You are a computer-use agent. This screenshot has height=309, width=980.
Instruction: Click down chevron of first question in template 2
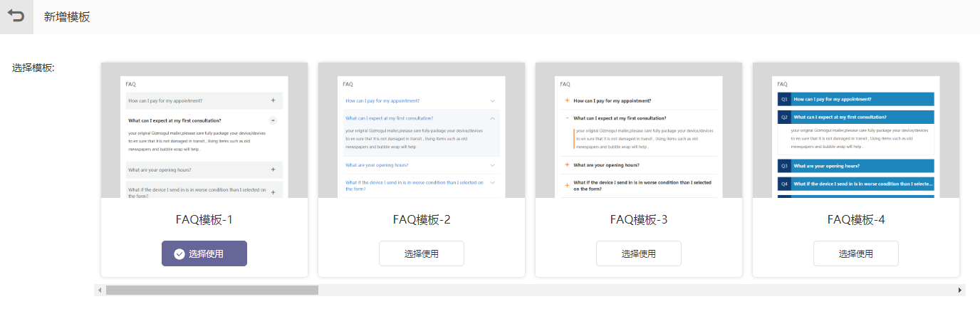[x=492, y=101]
